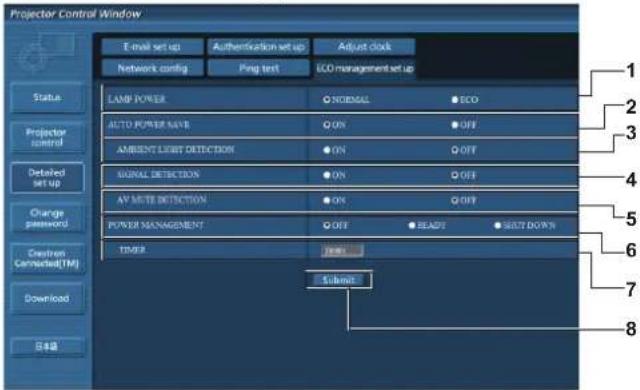Click the Submit button
The height and width of the screenshot is (390, 640).
pyautogui.click(x=339, y=280)
